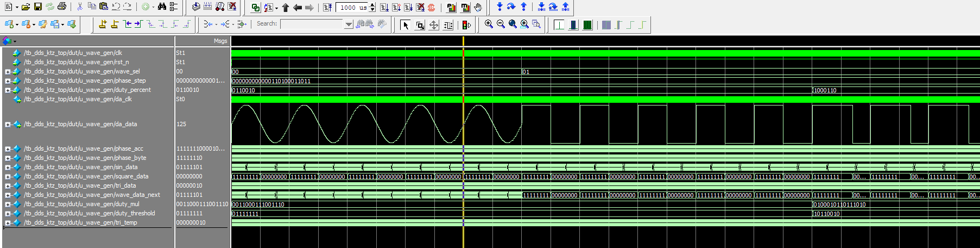Select the Zoom Mode box tool
Viewport: 980px width, 248px height.
[420, 24]
